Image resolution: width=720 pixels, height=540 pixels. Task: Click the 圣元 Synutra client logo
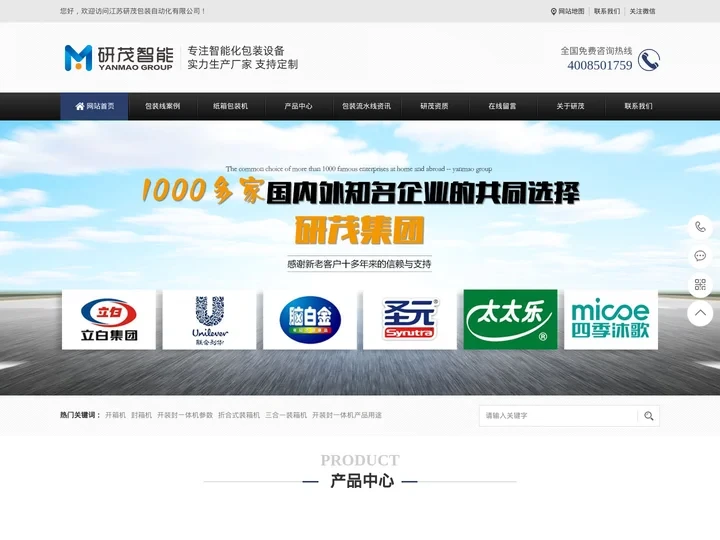[410, 320]
